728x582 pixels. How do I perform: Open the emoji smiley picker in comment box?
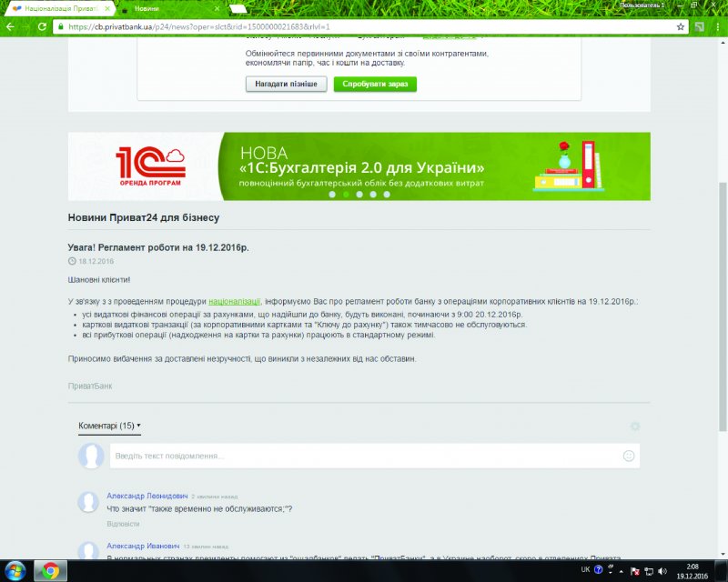tap(628, 456)
